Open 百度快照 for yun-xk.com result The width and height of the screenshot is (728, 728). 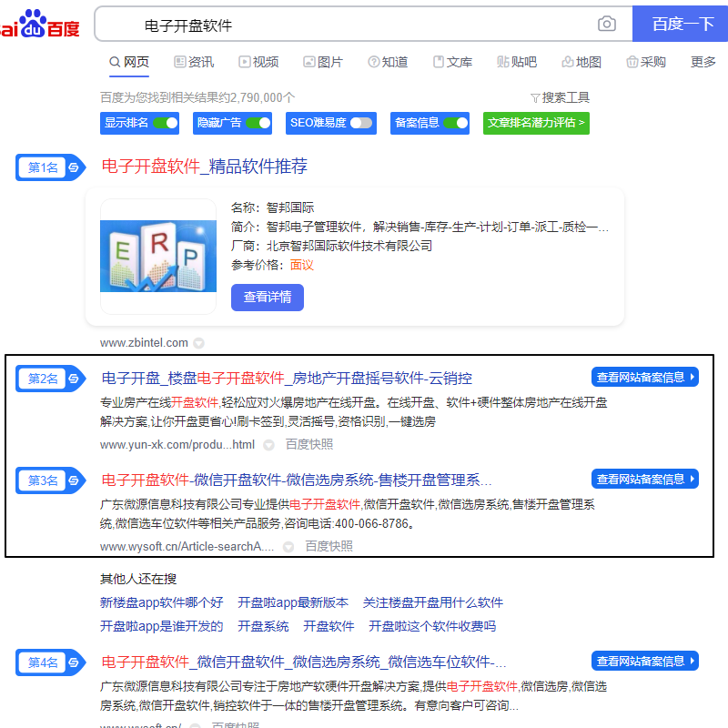(x=309, y=445)
